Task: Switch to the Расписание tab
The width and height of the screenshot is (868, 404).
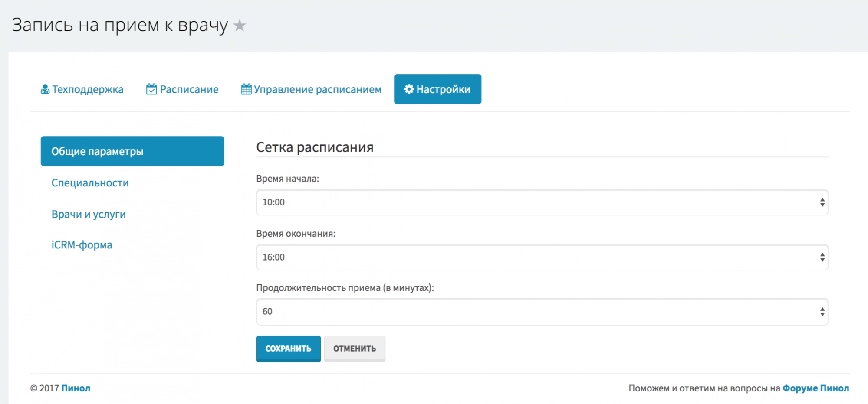Action: [x=189, y=89]
